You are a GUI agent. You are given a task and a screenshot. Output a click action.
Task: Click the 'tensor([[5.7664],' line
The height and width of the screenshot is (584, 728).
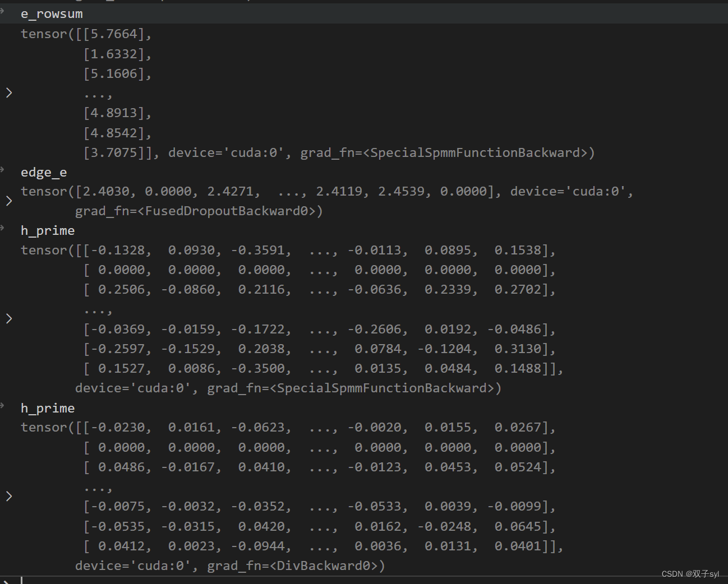[x=86, y=34]
